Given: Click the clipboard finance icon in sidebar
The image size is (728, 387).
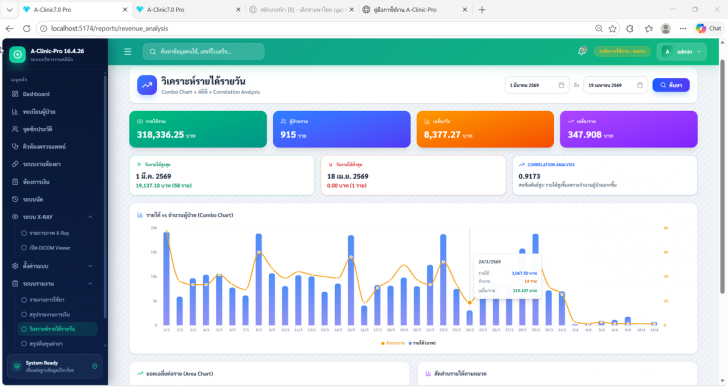Looking at the screenshot, I should (x=15, y=181).
